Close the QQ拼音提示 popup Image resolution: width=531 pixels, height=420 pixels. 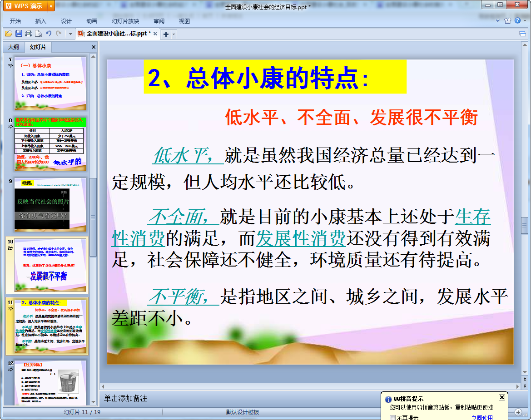[x=502, y=397]
